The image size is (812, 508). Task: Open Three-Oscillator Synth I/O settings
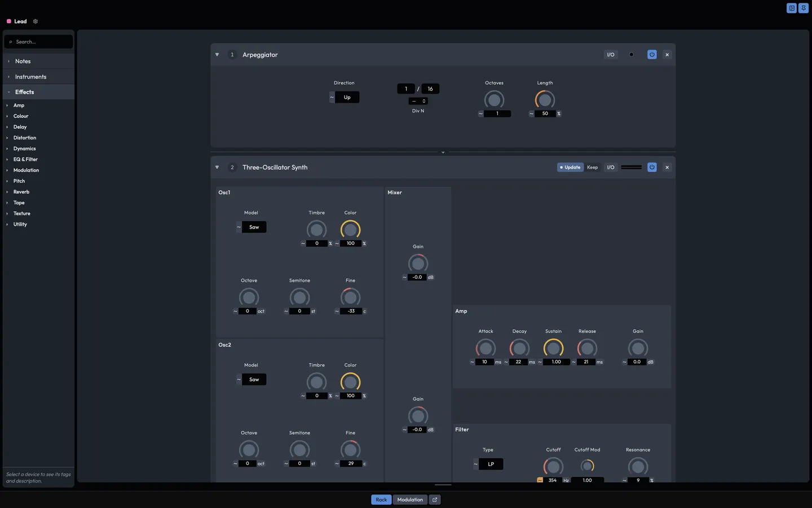coord(611,167)
